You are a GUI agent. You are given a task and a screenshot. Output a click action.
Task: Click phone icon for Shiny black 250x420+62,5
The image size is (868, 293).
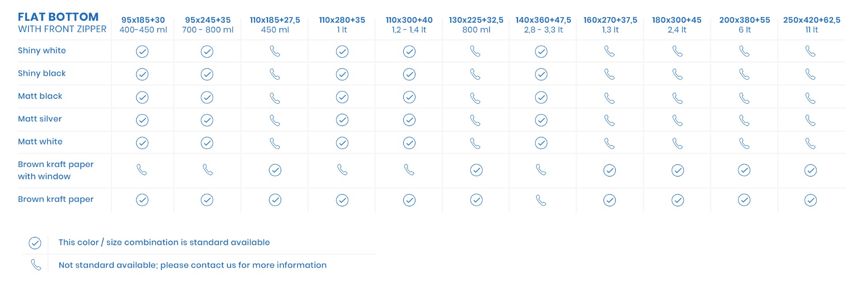tap(811, 74)
